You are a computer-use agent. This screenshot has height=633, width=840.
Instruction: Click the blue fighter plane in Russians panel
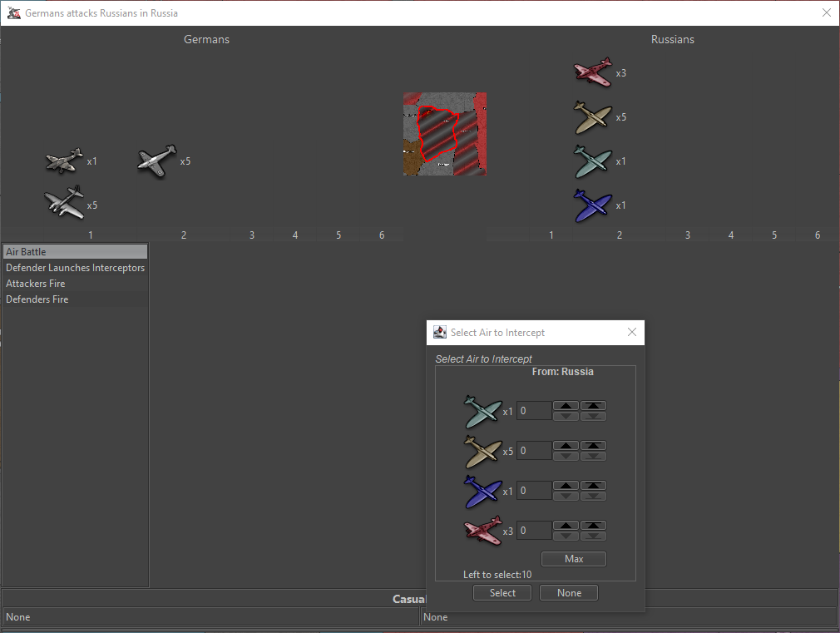pos(593,205)
